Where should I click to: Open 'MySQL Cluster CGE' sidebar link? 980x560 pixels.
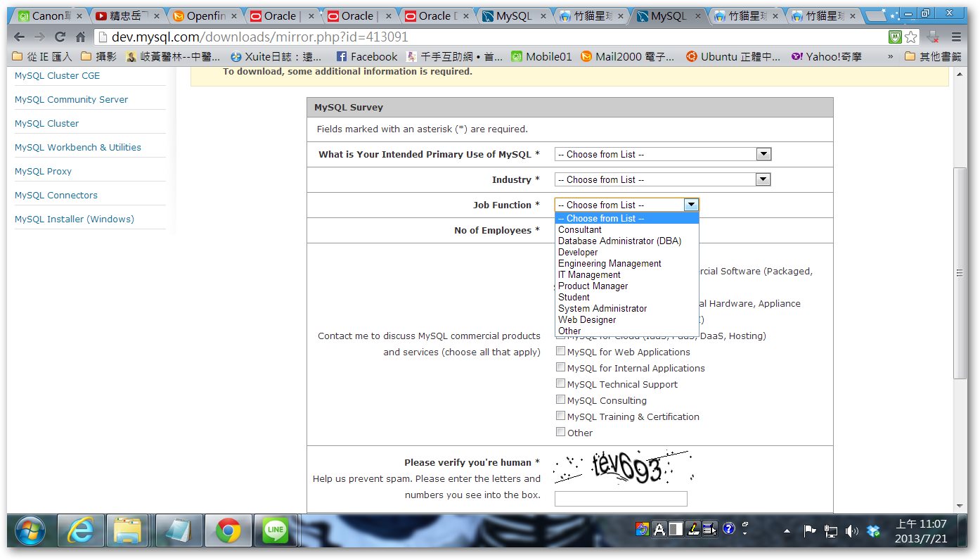pos(58,75)
